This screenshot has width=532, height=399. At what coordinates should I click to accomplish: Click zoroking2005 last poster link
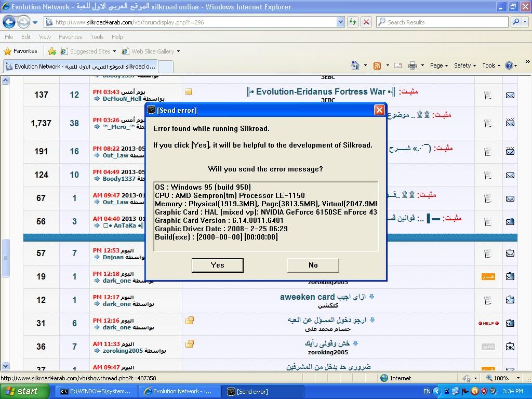click(123, 351)
